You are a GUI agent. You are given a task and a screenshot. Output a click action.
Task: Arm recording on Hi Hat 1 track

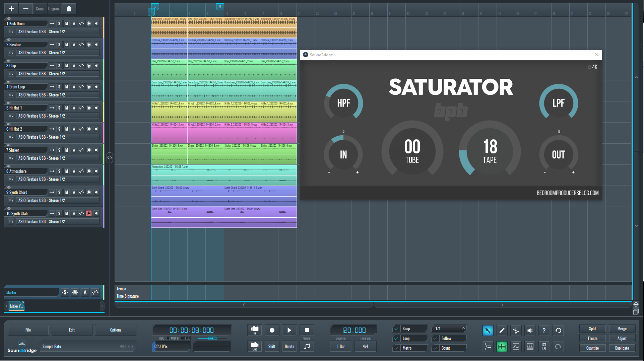(89, 108)
